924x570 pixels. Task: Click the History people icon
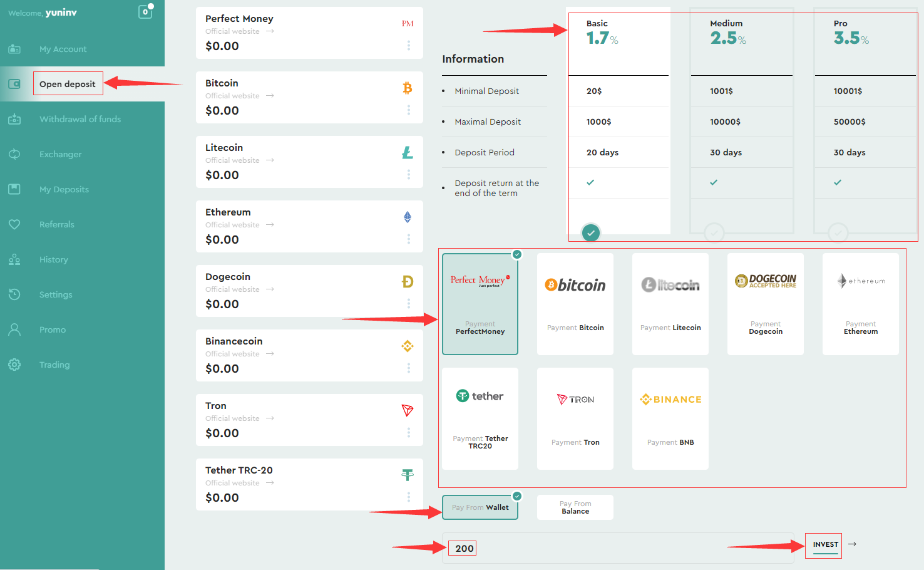pyautogui.click(x=14, y=259)
